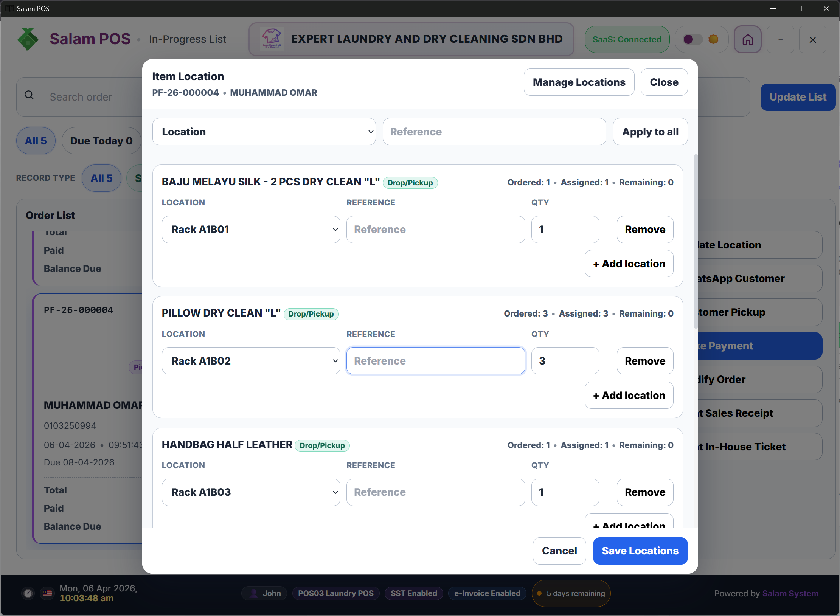Click Reference field for Pillow Dry Clean
This screenshot has width=840, height=616.
point(436,361)
